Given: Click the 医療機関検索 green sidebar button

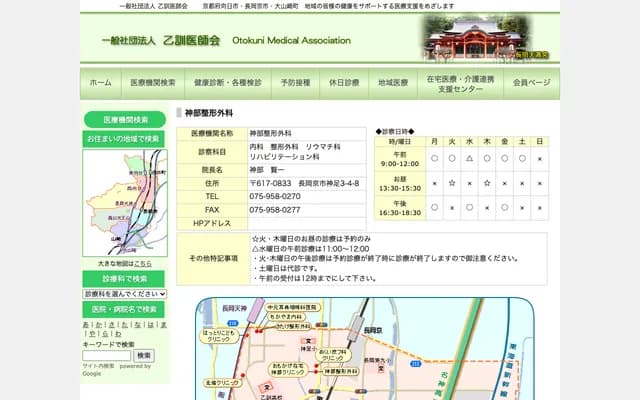Looking at the screenshot, I should [x=124, y=119].
